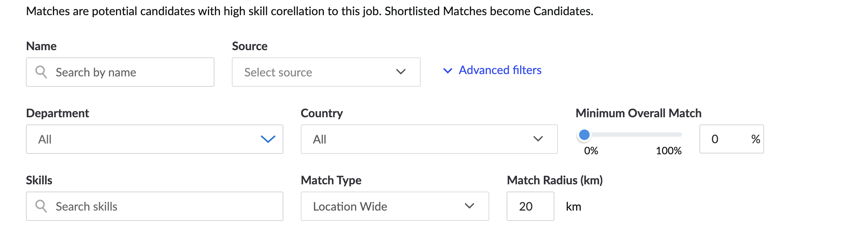Click the Match Radius (km) label
This screenshot has height=231, width=868.
[x=555, y=180]
